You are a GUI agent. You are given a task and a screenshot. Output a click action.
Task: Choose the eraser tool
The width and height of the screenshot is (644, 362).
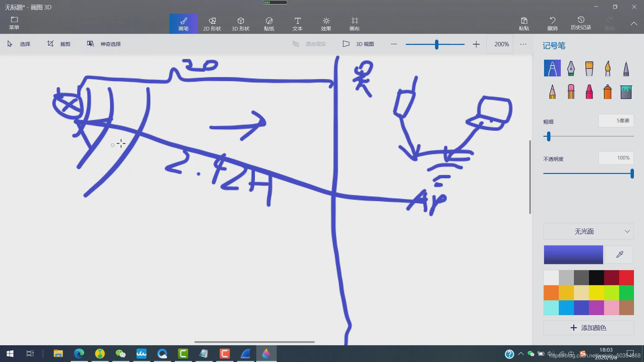(x=571, y=92)
